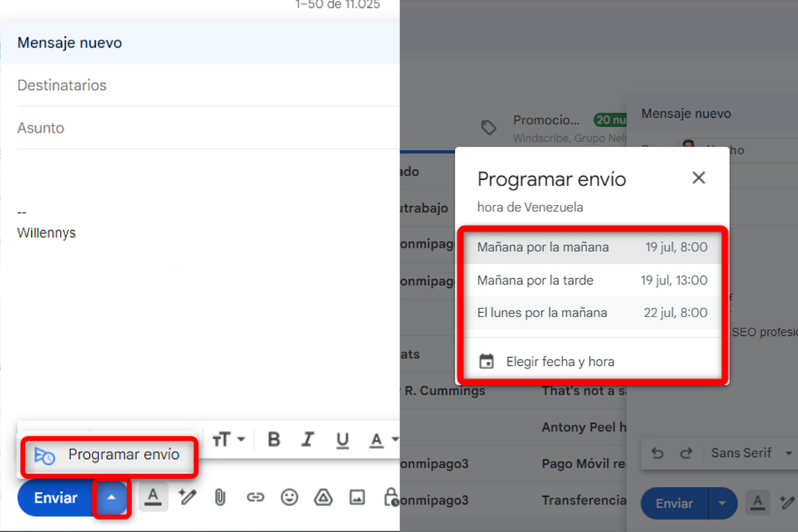This screenshot has height=532, width=798.
Task: Choose Programar envío from the popup menu
Action: coord(108,456)
